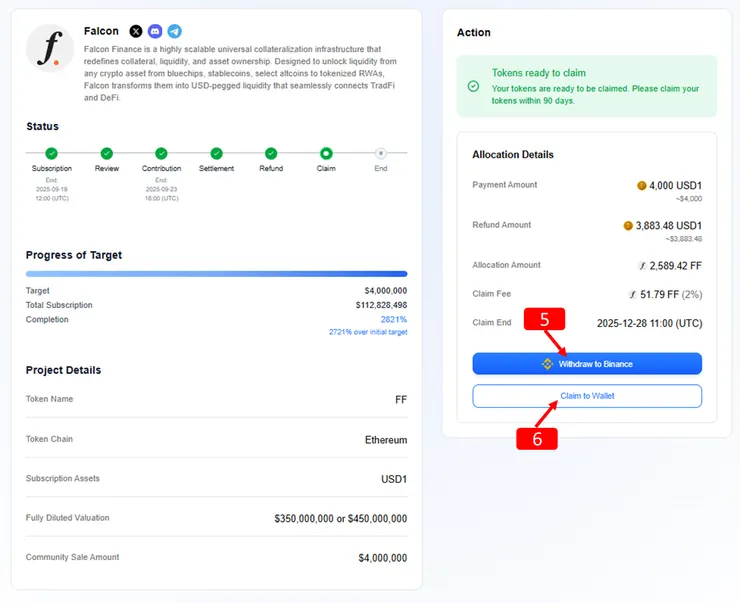Click the Contribution step checkmark
Image resolution: width=740 pixels, height=603 pixels.
point(162,153)
